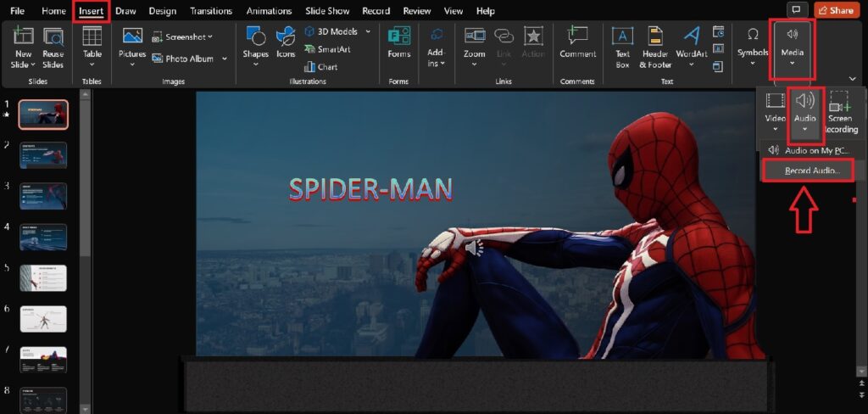Open Header & Footer

655,48
